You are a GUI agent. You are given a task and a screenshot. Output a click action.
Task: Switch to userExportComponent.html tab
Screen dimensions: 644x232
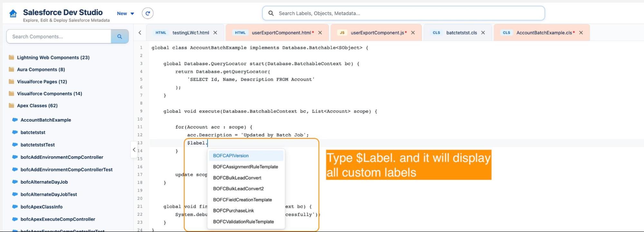click(277, 33)
